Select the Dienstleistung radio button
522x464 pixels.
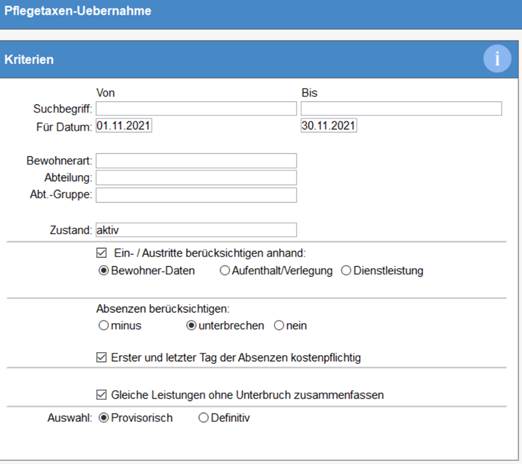346,270
